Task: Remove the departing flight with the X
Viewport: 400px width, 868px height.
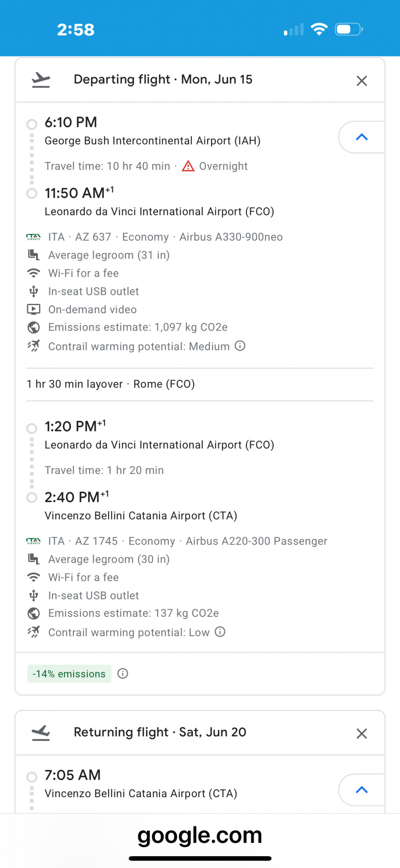Action: pos(361,81)
